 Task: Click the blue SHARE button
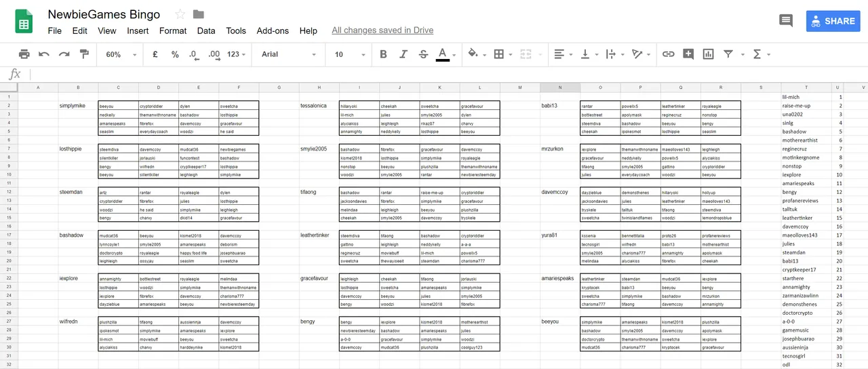pos(833,21)
